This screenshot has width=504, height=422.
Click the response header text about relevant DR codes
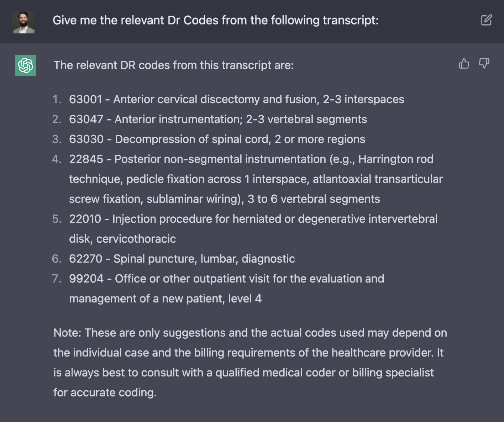(173, 65)
